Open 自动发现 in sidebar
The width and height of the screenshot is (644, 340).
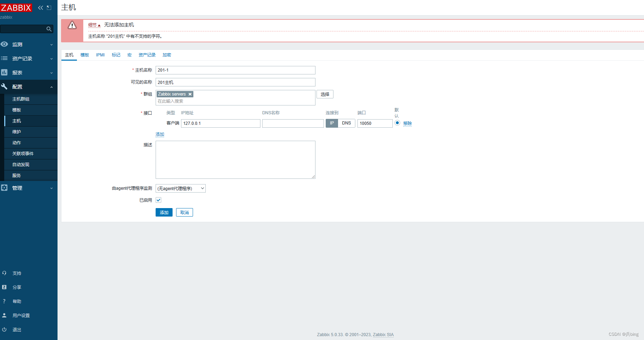point(31,165)
